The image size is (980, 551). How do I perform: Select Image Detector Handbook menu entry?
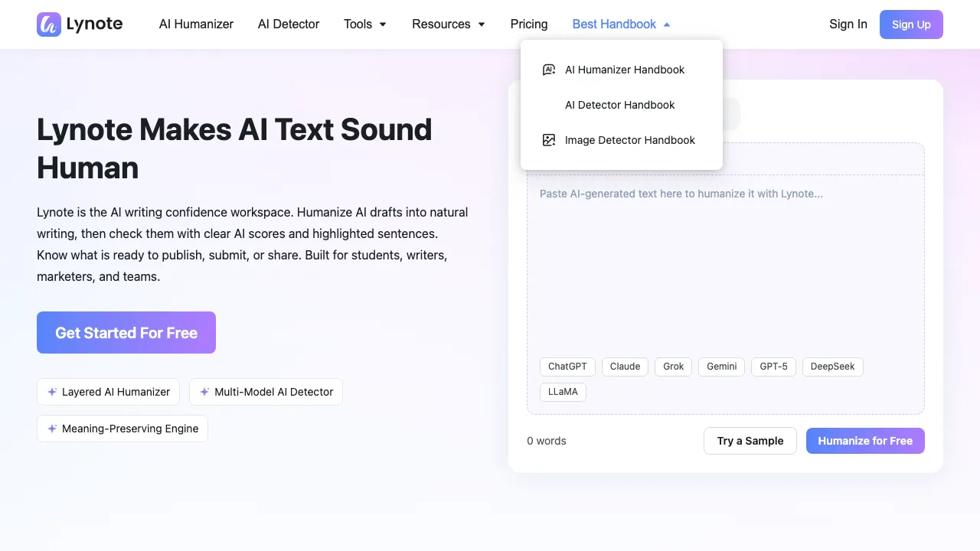[622, 140]
